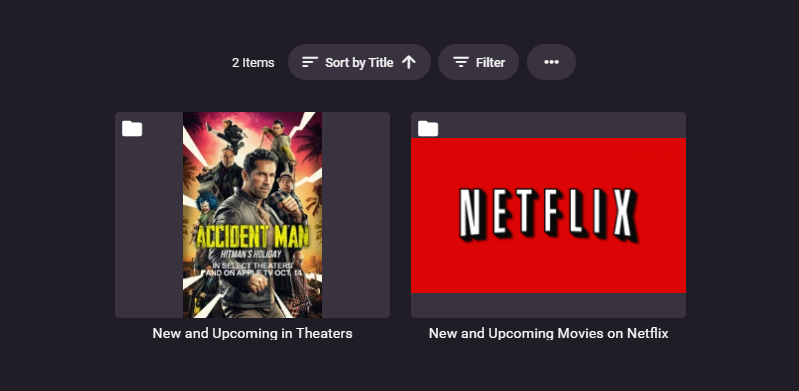The height and width of the screenshot is (391, 799).
Task: Open the Filter button
Action: 478,62
